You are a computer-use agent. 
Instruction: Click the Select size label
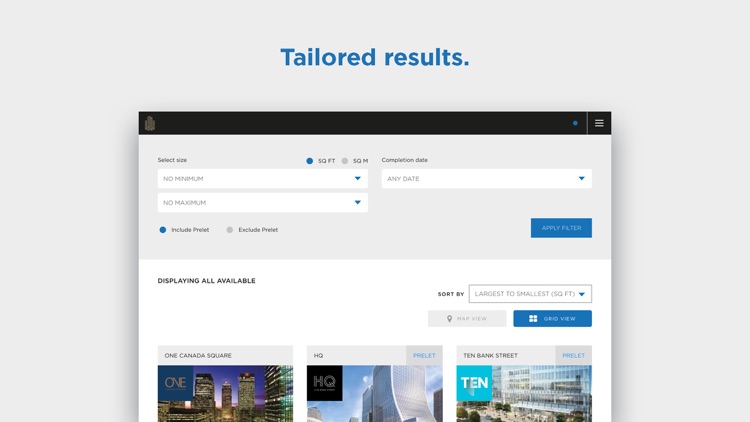tap(172, 160)
